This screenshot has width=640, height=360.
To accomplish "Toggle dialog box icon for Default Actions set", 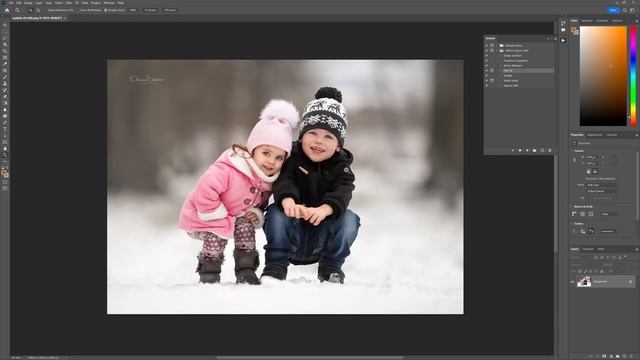I will 492,46.
